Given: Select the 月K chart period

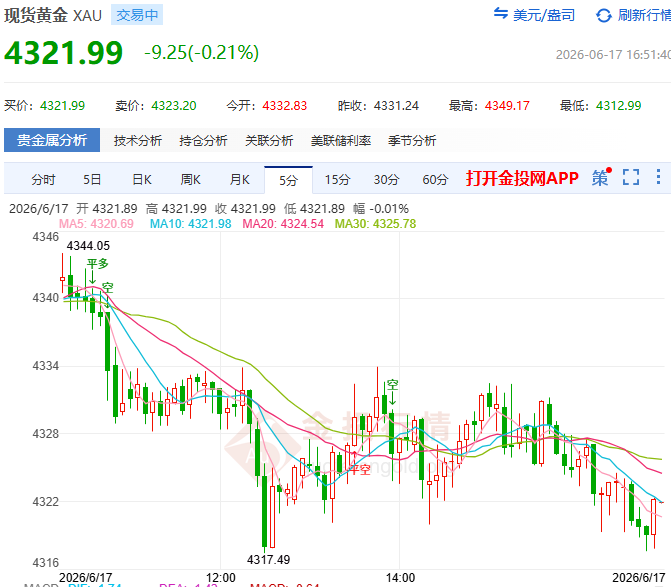Looking at the screenshot, I should coord(240,180).
